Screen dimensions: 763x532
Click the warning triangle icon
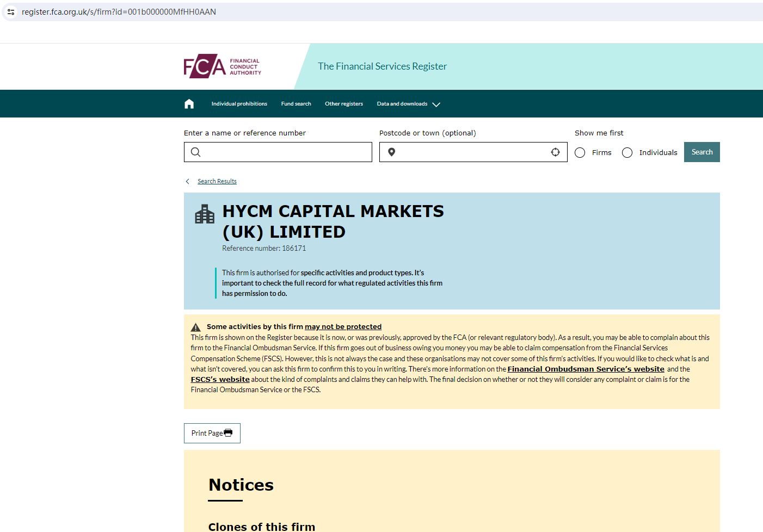pyautogui.click(x=196, y=327)
